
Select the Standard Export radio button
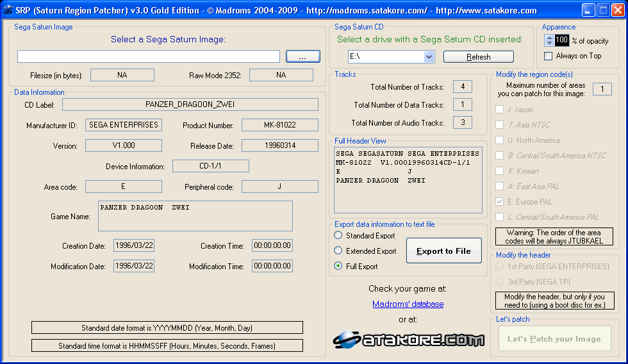coord(338,235)
